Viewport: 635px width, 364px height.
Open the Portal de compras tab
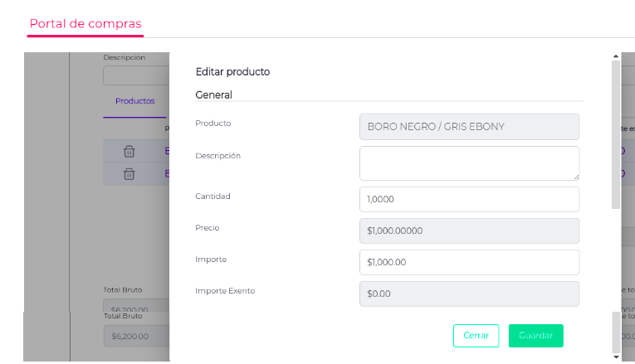click(85, 23)
